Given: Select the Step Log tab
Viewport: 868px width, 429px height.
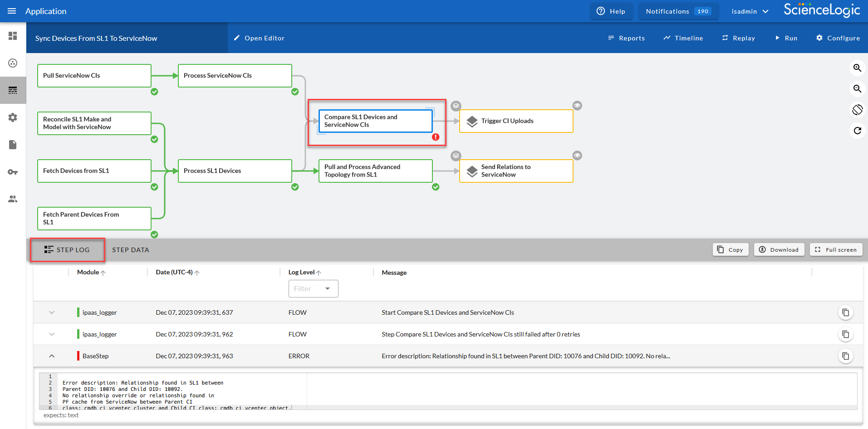Looking at the screenshot, I should coord(67,250).
